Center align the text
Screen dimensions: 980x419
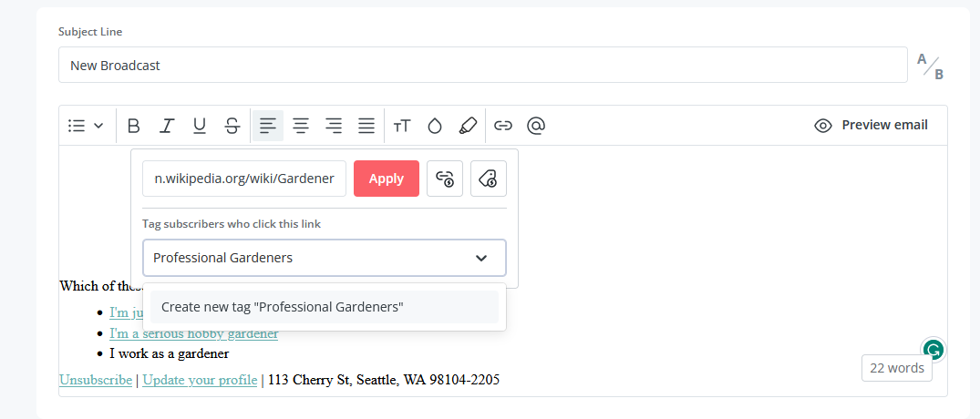tap(301, 126)
